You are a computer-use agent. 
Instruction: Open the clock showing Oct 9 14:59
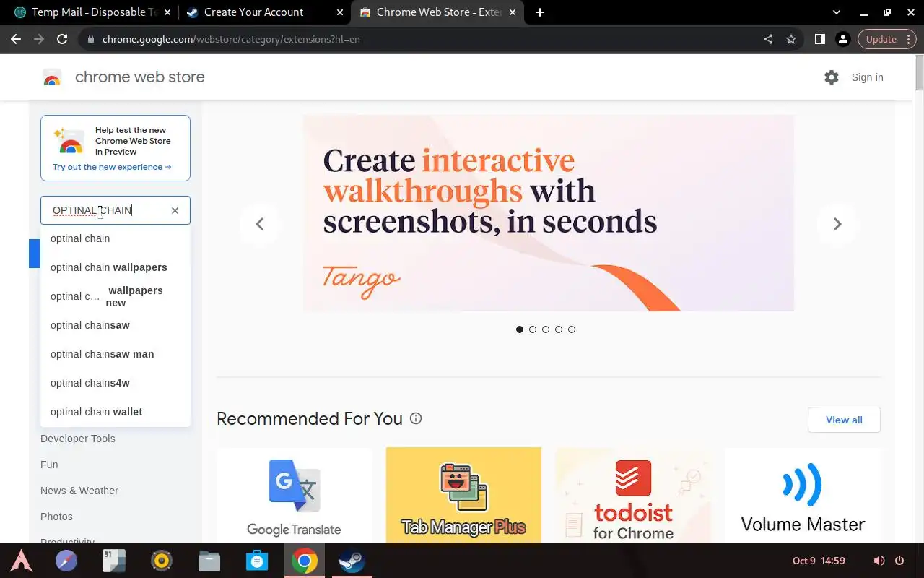coord(819,561)
